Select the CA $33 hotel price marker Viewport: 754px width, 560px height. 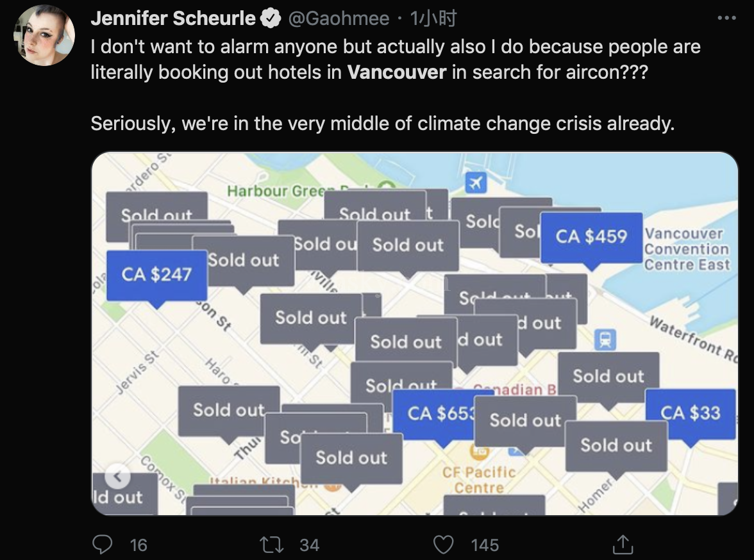[690, 413]
